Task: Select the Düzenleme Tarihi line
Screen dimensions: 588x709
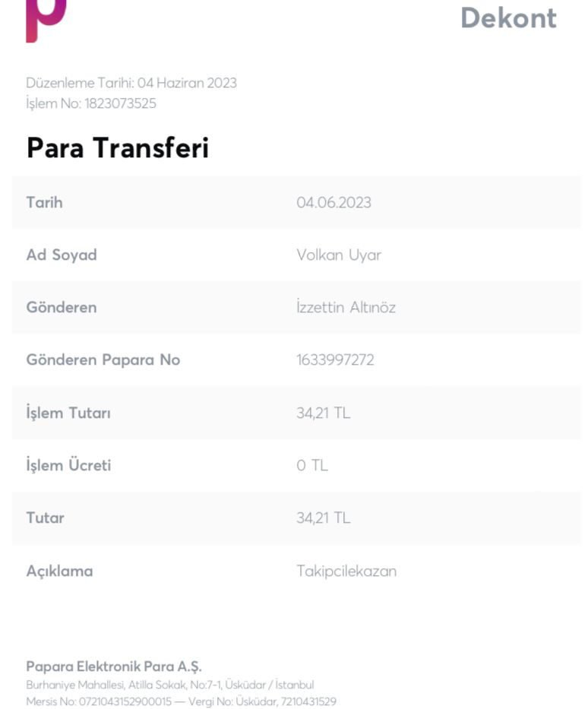Action: pos(131,83)
